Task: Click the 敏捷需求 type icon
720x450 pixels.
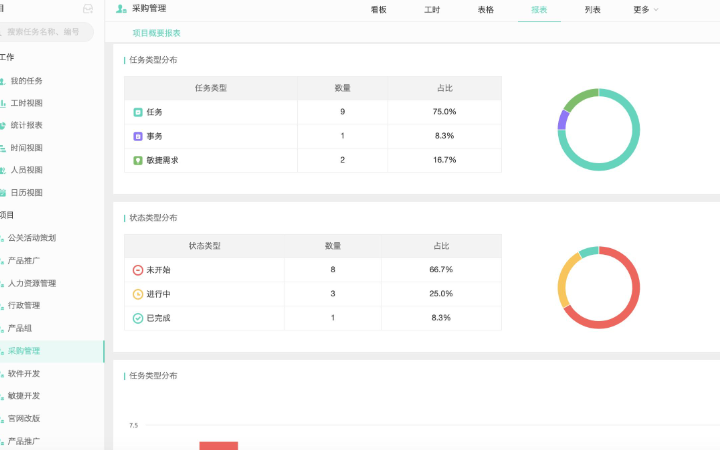Action: click(138, 160)
